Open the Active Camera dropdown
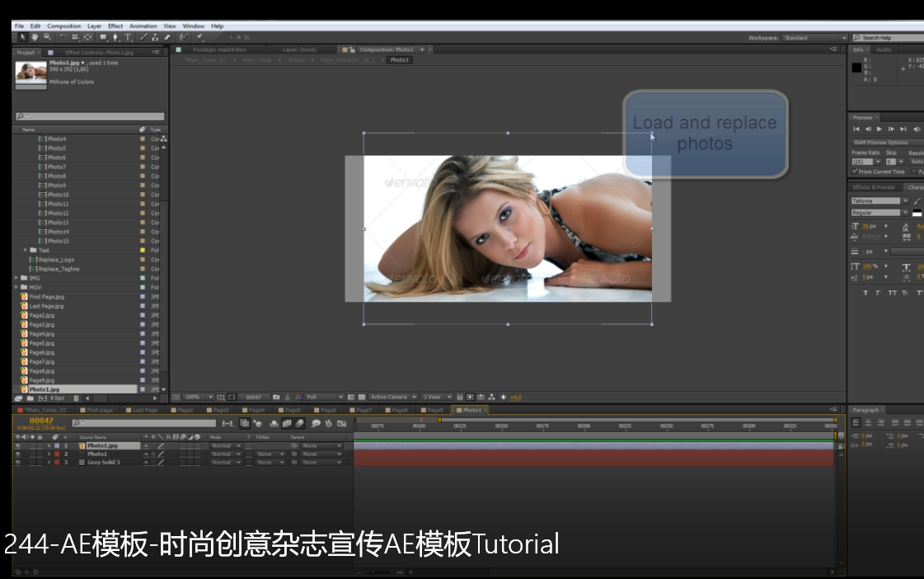 [x=393, y=398]
